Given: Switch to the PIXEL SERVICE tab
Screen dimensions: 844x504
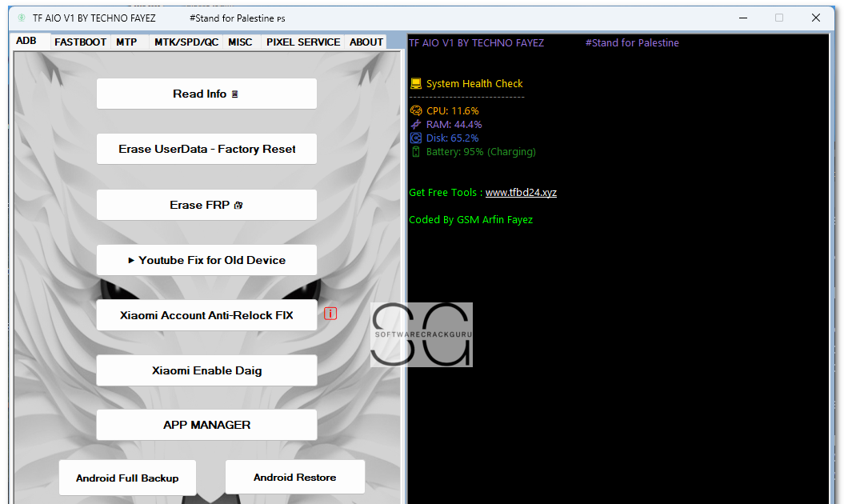Looking at the screenshot, I should point(303,42).
